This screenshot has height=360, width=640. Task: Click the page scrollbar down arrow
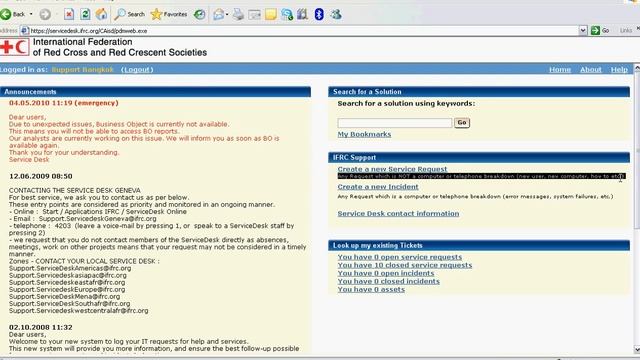click(637, 350)
